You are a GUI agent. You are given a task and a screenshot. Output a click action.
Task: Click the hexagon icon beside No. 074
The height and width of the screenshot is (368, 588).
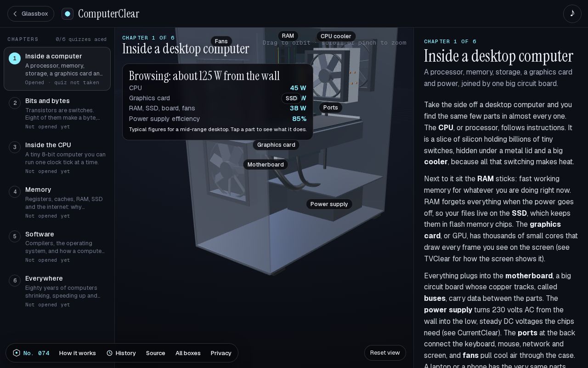(x=17, y=353)
